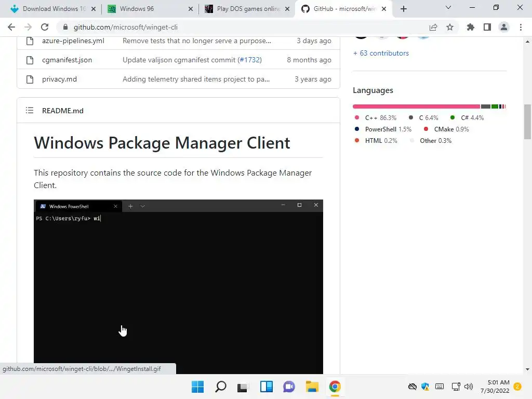Screen dimensions: 532x399
Task: Click the HTML 0.2% language entry
Action: (376, 140)
